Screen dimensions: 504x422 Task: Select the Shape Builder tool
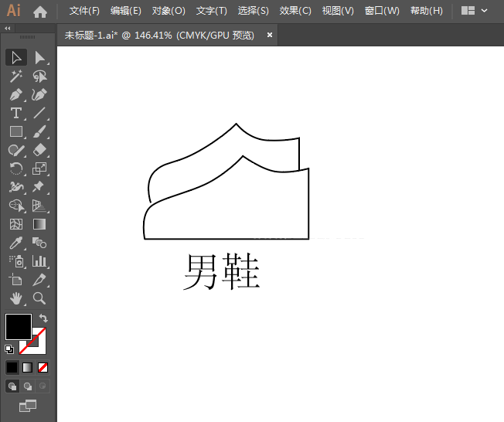point(16,206)
